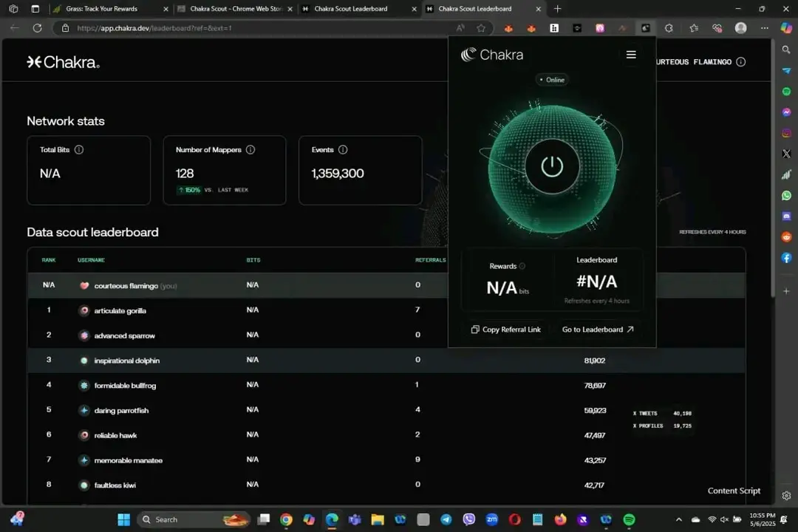Image resolution: width=798 pixels, height=532 pixels.
Task: Switch to the inactive Chakra Scout Leaderboard tab
Action: 358,9
